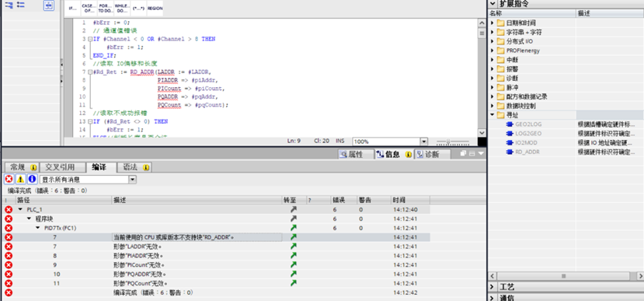Toggle the information messages filter button
This screenshot has height=301, width=644.
32,180
